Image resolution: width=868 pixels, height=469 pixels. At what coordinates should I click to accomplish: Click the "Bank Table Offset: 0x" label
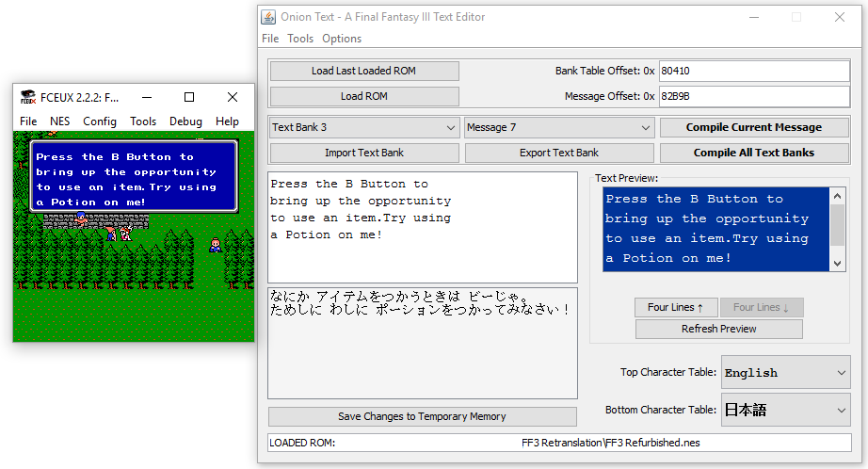tap(605, 71)
